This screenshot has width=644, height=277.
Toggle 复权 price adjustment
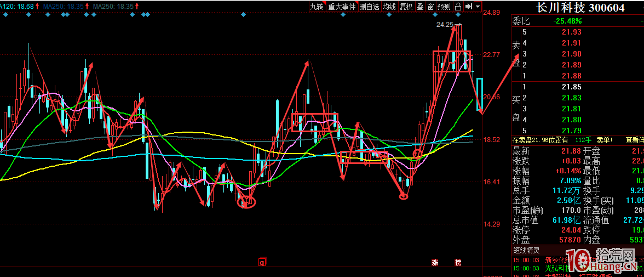coord(406,7)
